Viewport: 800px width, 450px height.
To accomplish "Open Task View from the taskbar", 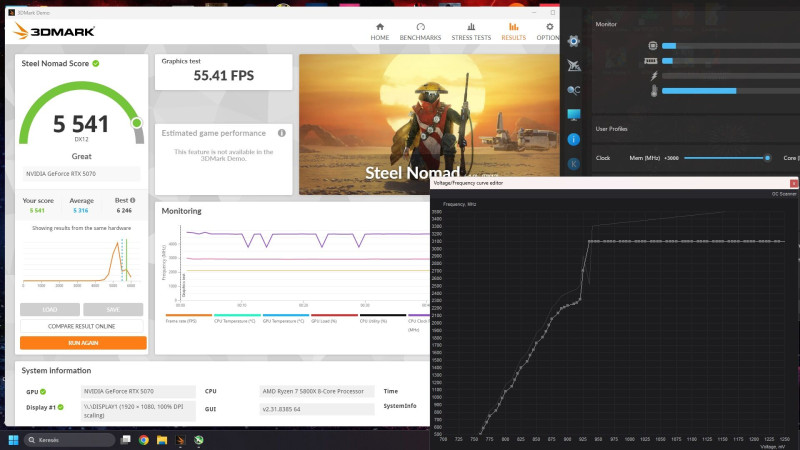I will [126, 440].
